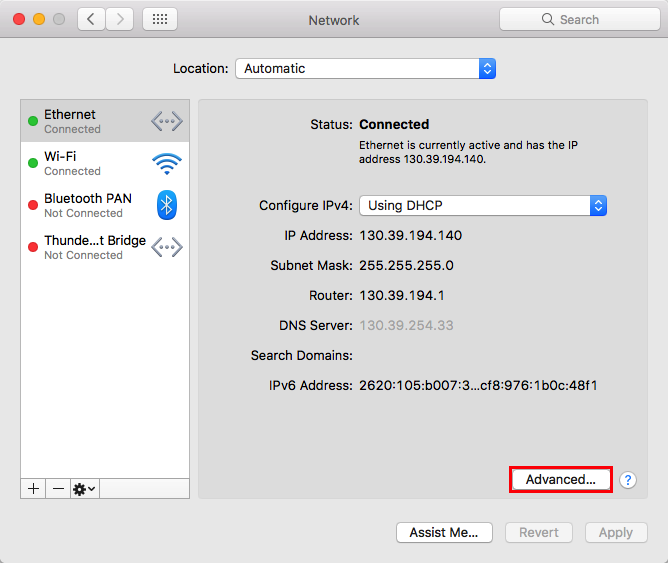Click the Router value 130.39.194.1
This screenshot has width=668, height=563.
pos(402,296)
